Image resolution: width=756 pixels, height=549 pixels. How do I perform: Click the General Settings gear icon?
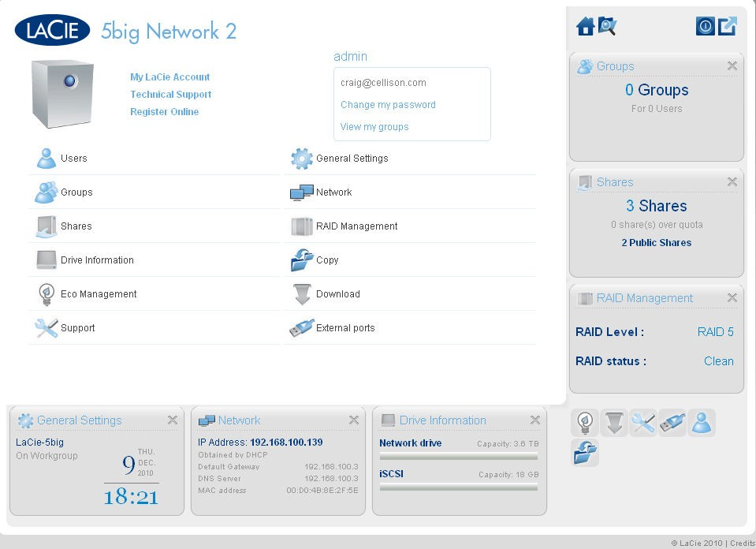pyautogui.click(x=302, y=159)
